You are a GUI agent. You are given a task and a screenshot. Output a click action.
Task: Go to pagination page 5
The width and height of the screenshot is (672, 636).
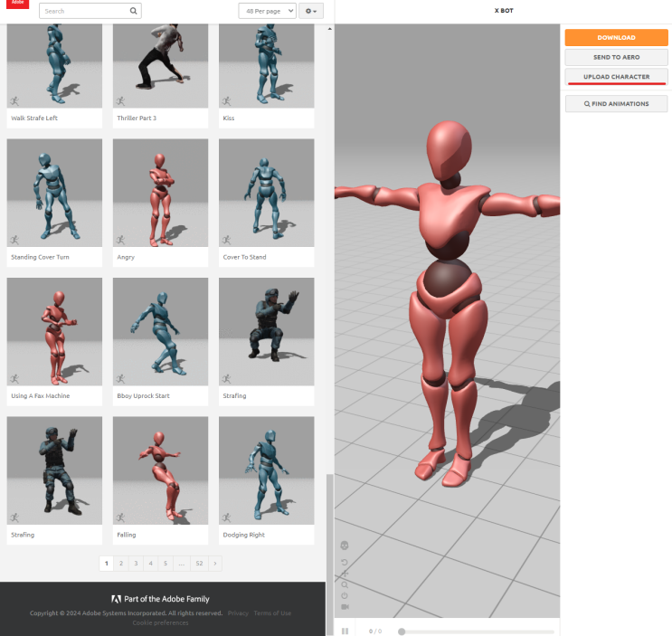pos(166,563)
